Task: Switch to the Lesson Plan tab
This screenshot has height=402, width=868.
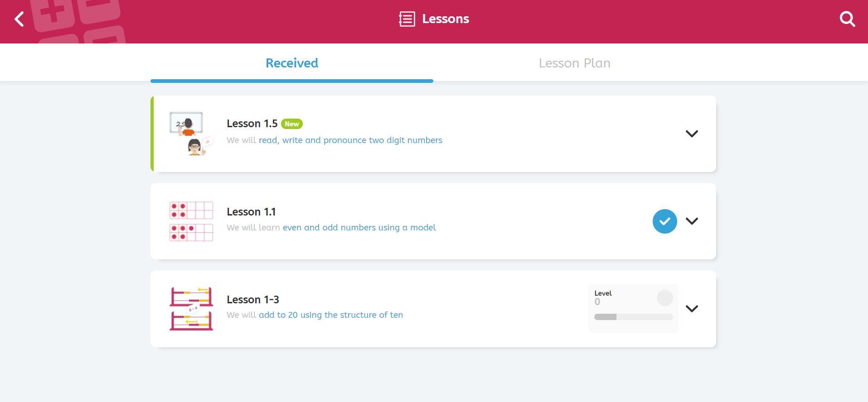Action: (x=574, y=63)
